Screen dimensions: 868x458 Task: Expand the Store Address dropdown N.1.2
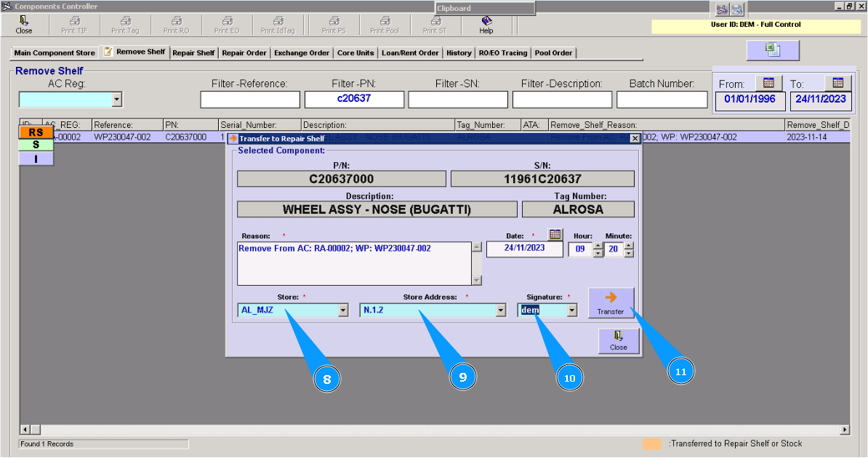click(x=501, y=310)
